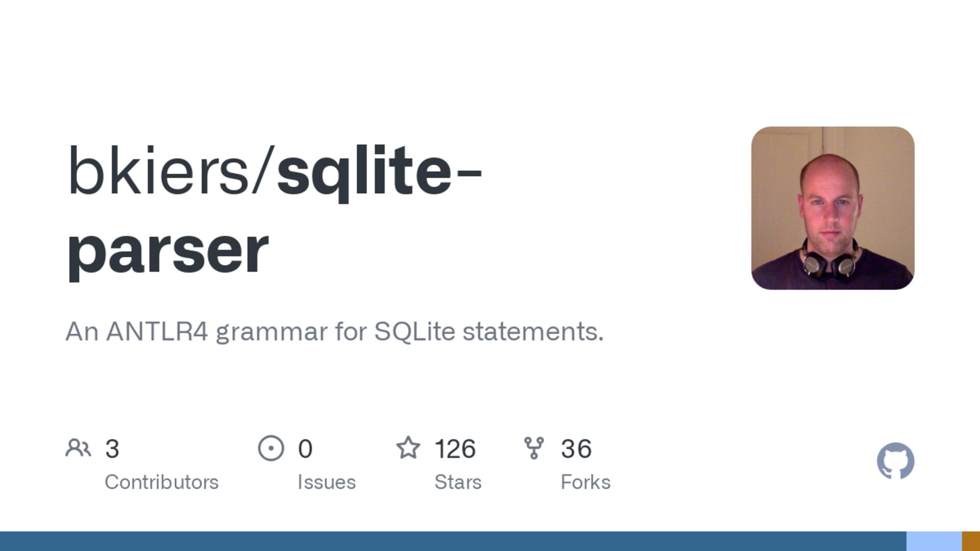Screen dimensions: 980x551
Task: Click the fork branch icon
Action: (x=534, y=448)
